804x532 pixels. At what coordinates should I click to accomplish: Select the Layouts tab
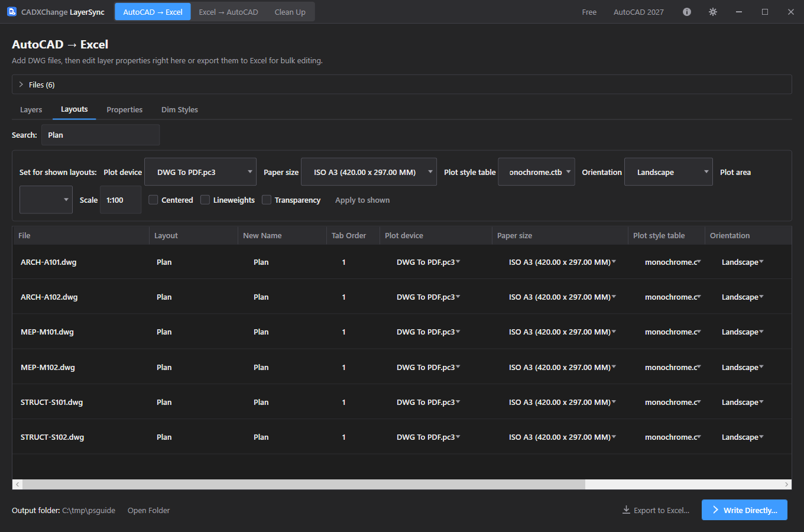(x=74, y=109)
